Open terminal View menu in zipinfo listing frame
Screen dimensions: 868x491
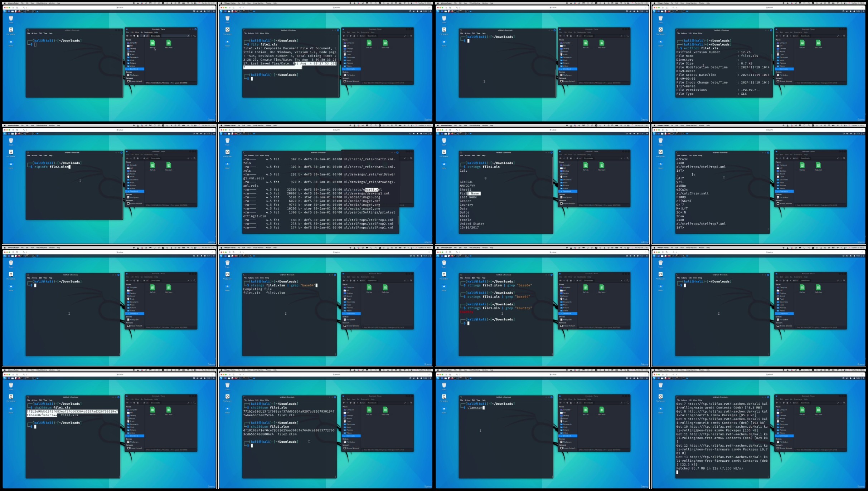[262, 156]
